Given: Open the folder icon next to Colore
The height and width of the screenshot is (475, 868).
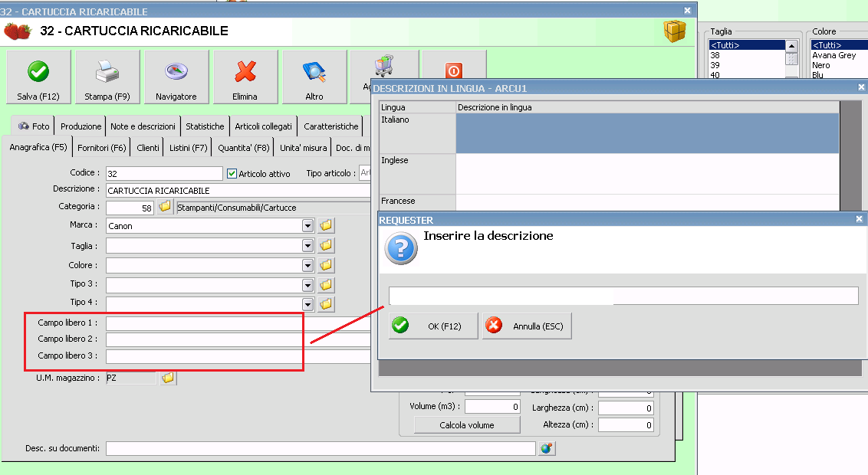Looking at the screenshot, I should point(326,265).
